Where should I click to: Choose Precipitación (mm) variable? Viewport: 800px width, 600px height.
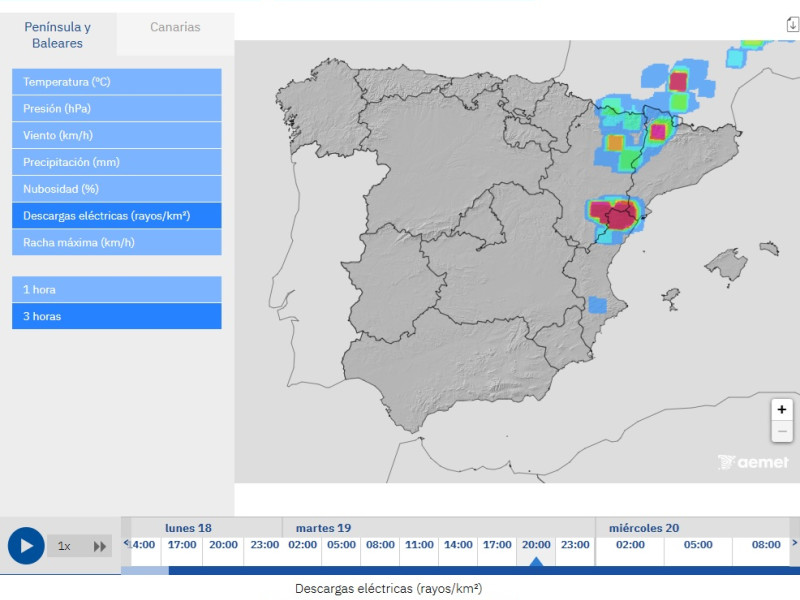(117, 162)
